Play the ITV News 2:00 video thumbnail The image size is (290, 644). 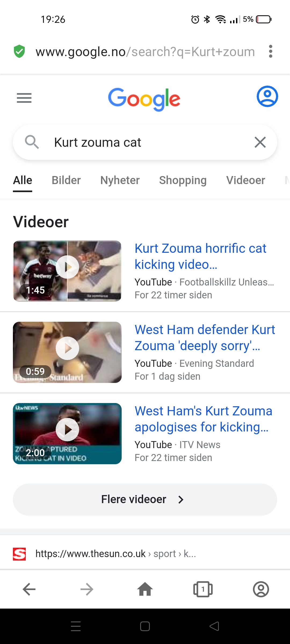pyautogui.click(x=67, y=434)
